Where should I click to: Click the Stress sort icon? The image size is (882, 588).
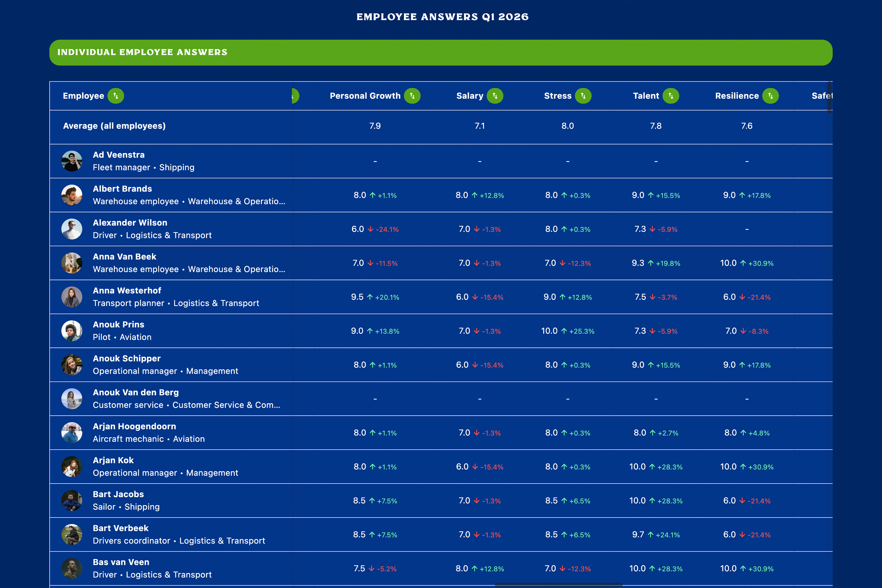pos(583,96)
